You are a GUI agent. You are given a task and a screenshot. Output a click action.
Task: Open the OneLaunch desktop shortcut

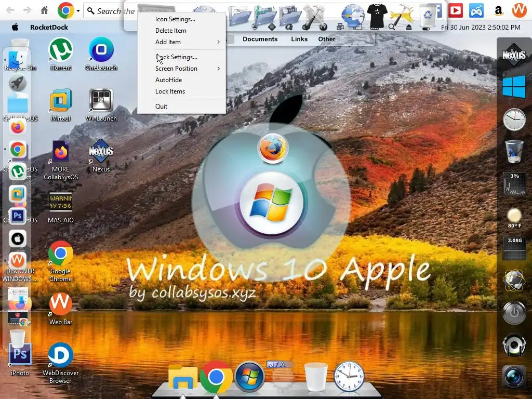pos(101,54)
